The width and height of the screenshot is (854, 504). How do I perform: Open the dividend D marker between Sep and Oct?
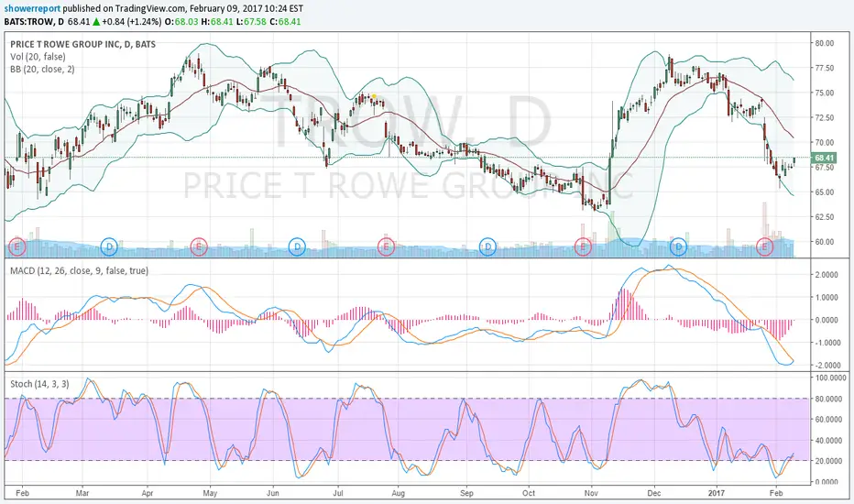pos(487,247)
